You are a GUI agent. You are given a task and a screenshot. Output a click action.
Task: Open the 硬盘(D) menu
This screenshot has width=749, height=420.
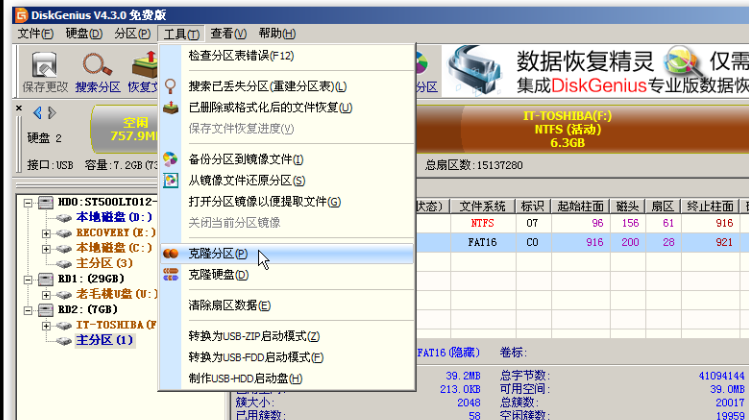click(x=84, y=34)
